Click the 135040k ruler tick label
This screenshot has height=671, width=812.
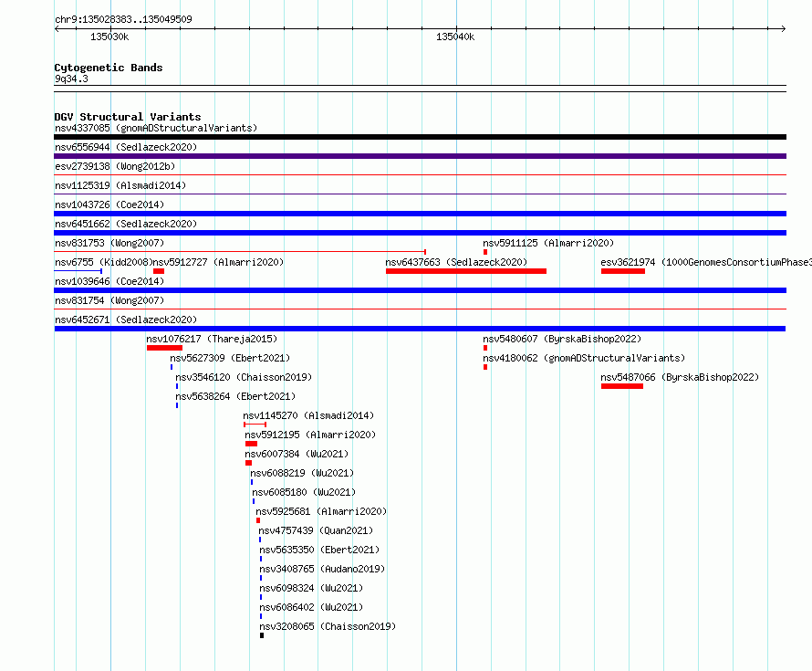click(455, 37)
